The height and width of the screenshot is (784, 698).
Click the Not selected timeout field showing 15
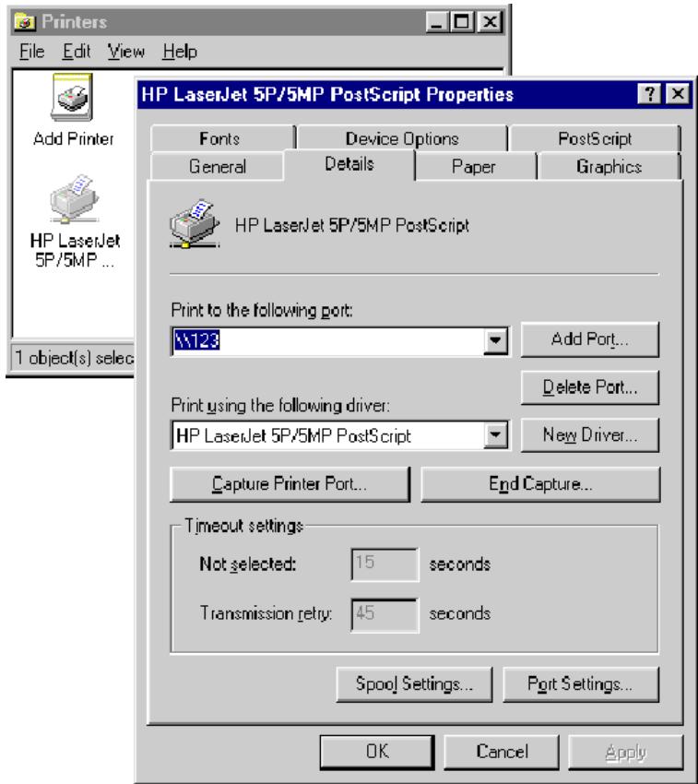tap(385, 564)
